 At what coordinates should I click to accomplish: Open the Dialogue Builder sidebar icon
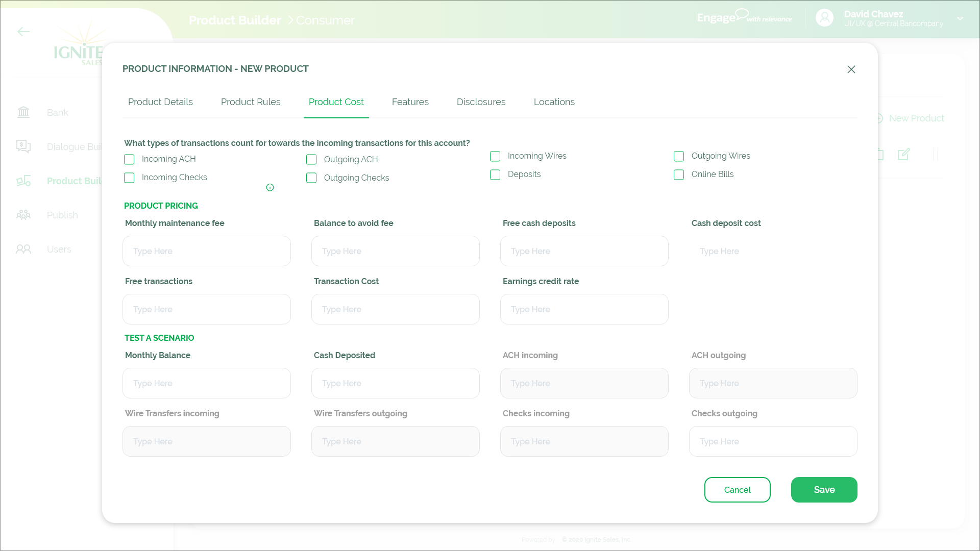pyautogui.click(x=23, y=146)
